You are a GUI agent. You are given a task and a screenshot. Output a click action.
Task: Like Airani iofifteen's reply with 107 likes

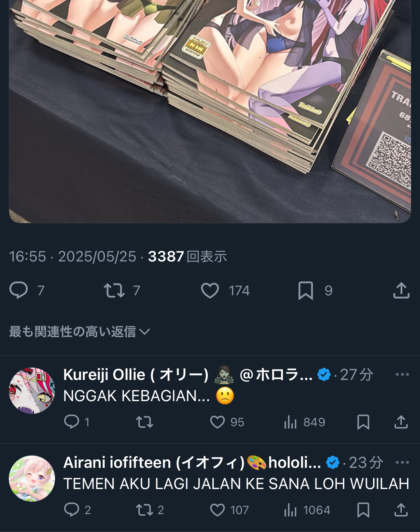point(217,510)
